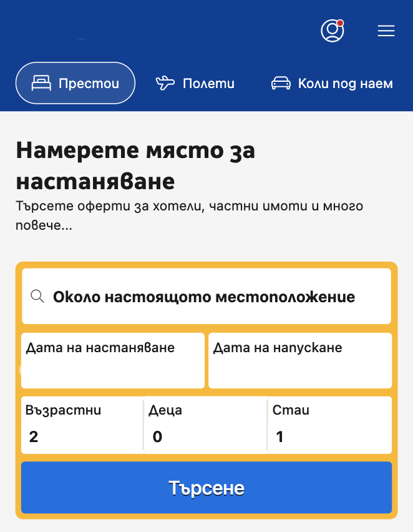Open the Дата на напускане date picker

(x=300, y=360)
